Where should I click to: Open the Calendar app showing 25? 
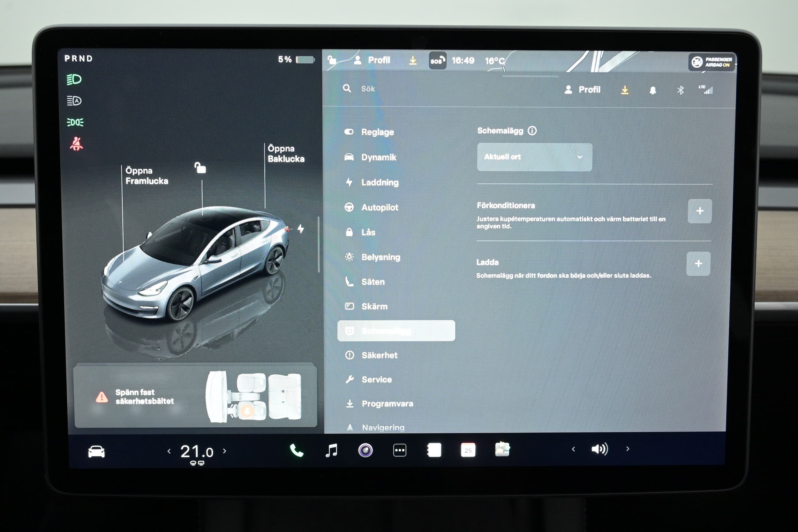[468, 450]
